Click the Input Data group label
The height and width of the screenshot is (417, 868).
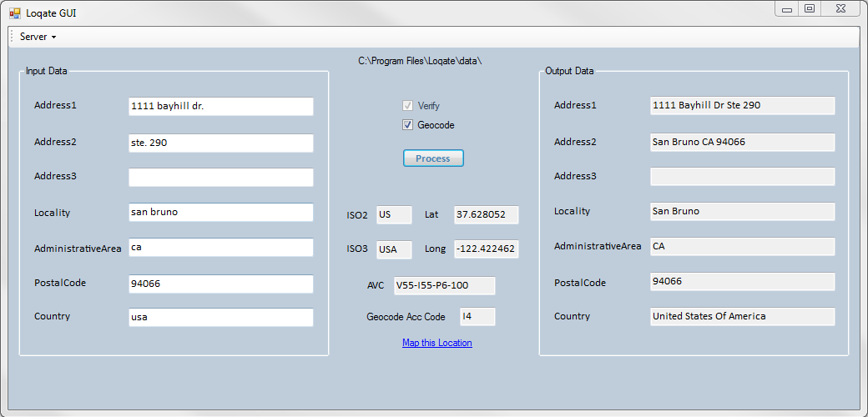47,71
